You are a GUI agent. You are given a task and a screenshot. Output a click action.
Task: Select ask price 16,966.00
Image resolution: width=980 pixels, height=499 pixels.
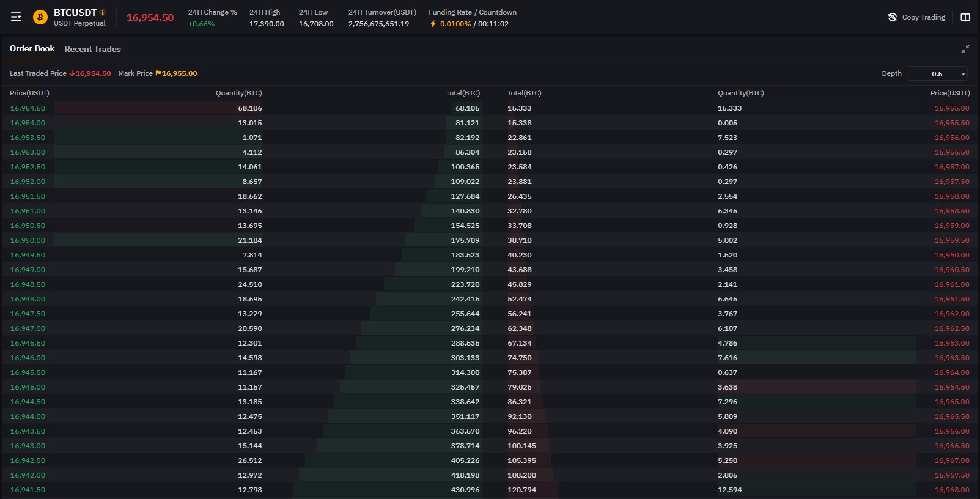952,431
